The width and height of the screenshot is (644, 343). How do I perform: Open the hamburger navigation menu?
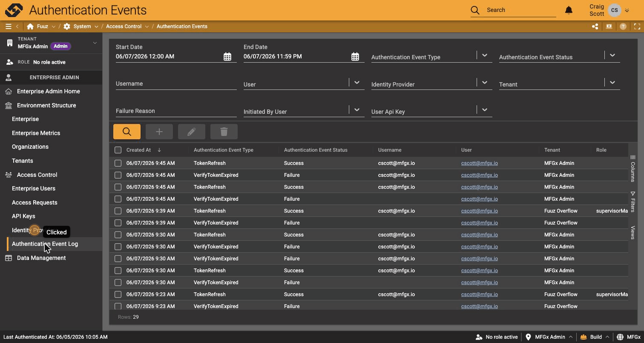click(x=8, y=26)
